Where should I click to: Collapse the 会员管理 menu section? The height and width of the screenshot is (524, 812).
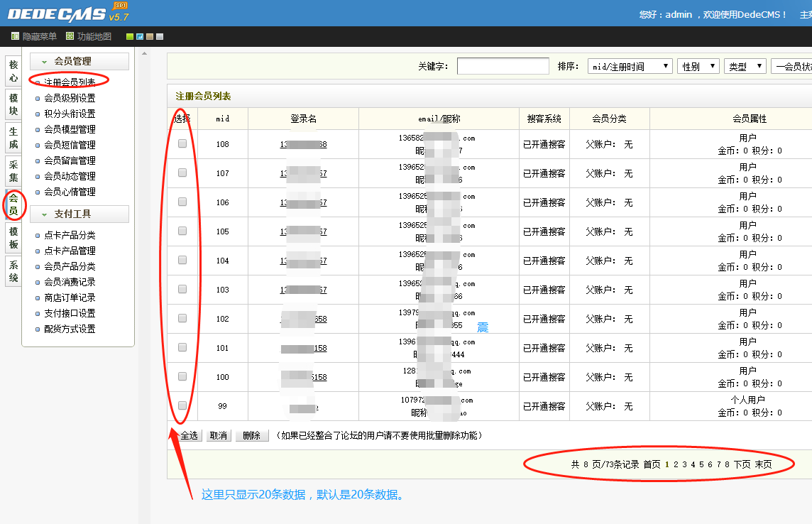tap(79, 61)
